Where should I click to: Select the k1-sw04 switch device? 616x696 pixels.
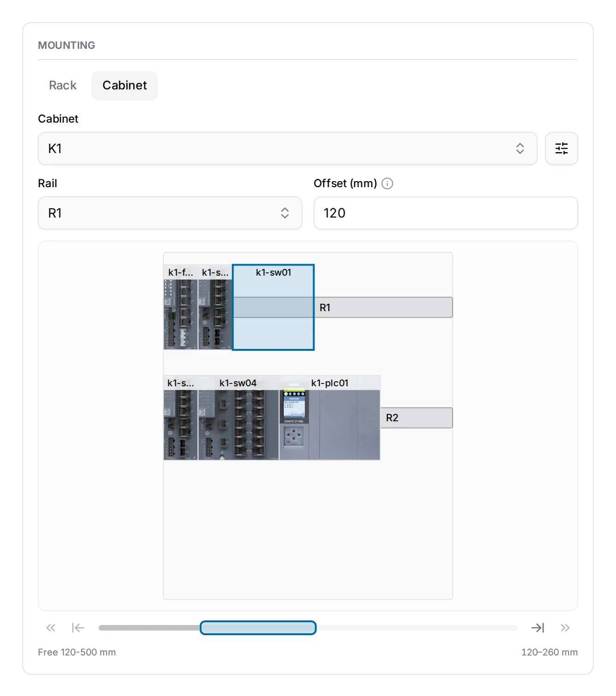[x=238, y=418]
